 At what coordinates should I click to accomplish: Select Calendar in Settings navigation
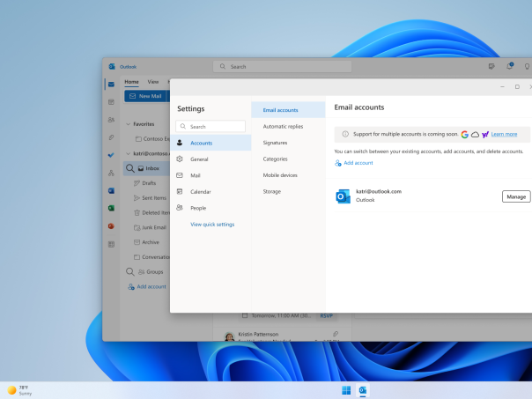pos(201,191)
